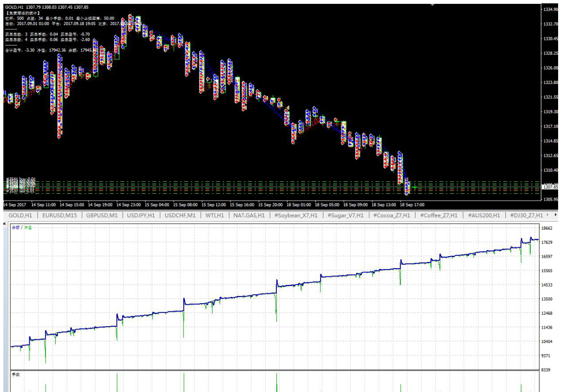Click the current price label 1307.85

point(549,187)
